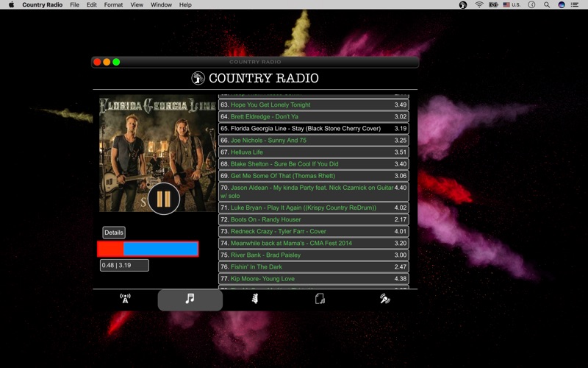Open the music file document tab
Image resolution: width=588 pixels, height=368 pixels.
click(320, 299)
